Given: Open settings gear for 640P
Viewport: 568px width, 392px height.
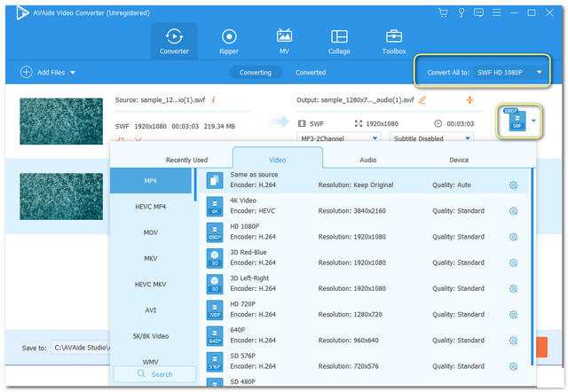Looking at the screenshot, I should pyautogui.click(x=513, y=341).
